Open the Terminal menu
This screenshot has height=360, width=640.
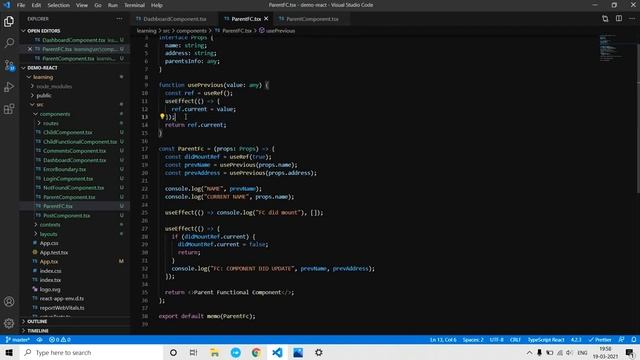(134, 5)
